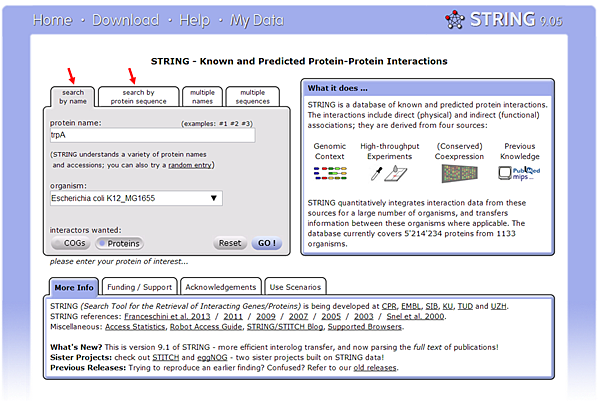Screen dimensions: 600x401
Task: Click the Reset button
Action: point(230,243)
